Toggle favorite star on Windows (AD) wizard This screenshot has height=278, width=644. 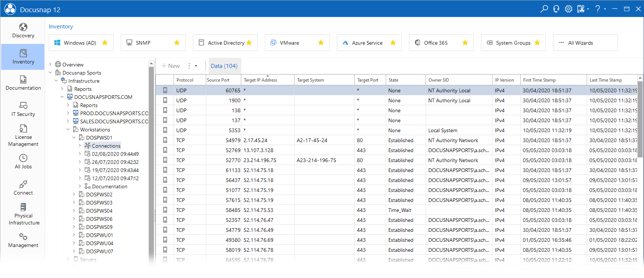point(105,43)
